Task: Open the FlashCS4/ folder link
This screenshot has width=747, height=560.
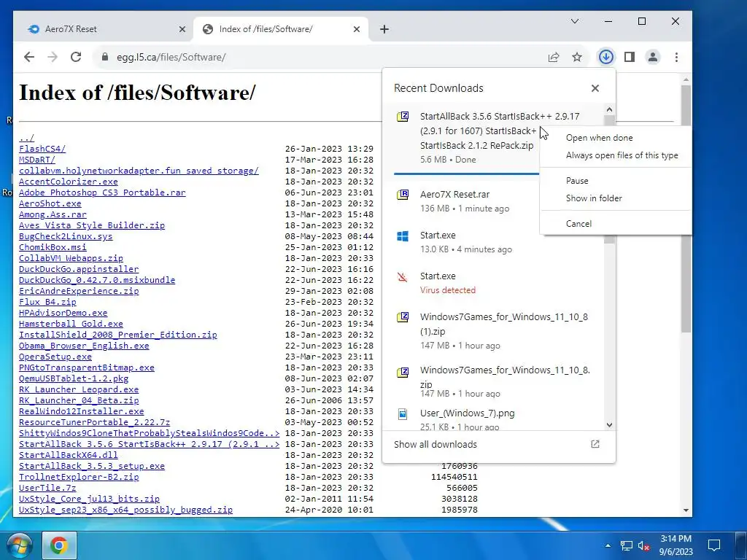Action: pos(42,149)
